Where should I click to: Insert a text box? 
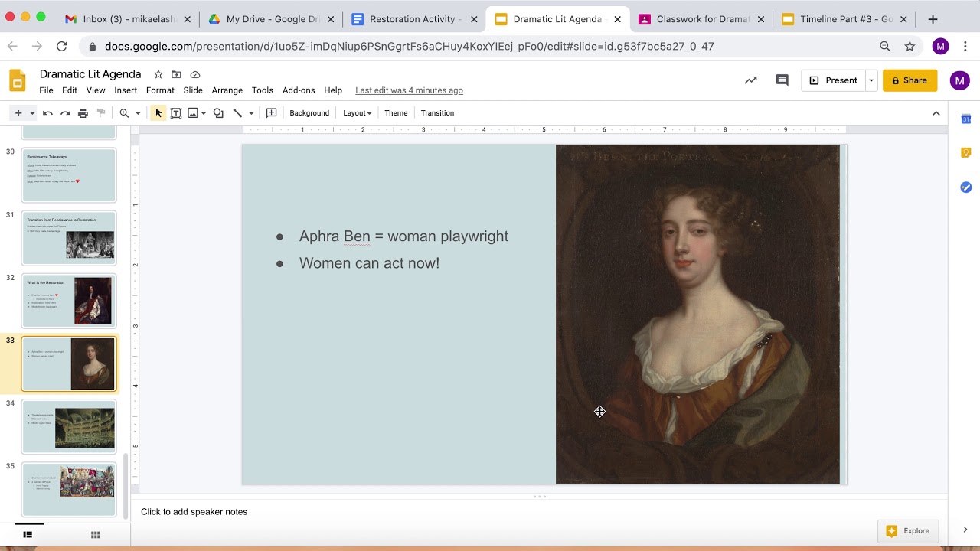[x=175, y=113]
